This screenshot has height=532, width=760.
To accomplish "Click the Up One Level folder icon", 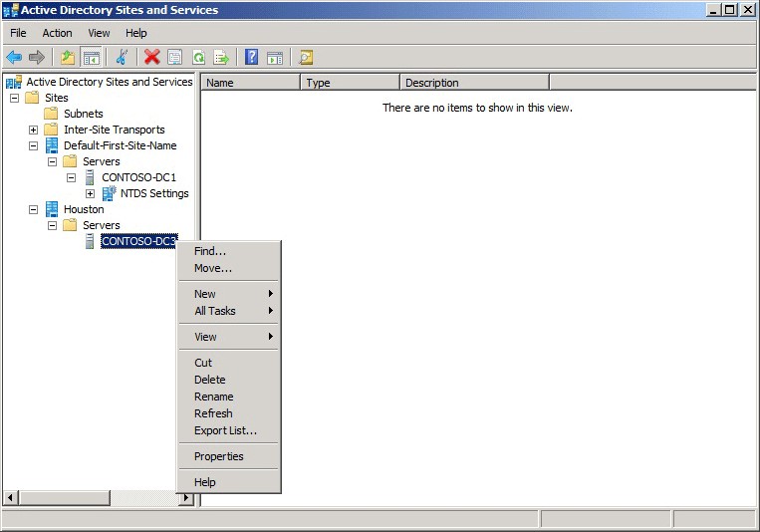I will [68, 58].
